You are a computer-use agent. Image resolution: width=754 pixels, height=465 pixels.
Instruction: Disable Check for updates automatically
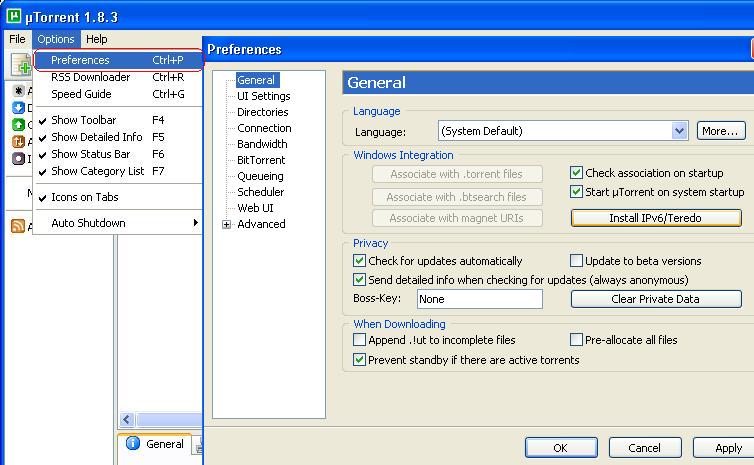point(359,261)
